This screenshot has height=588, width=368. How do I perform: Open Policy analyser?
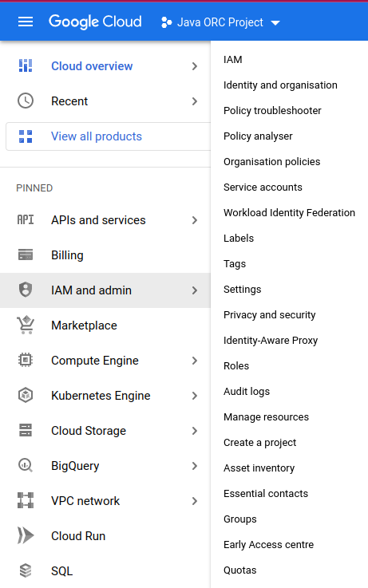258,136
